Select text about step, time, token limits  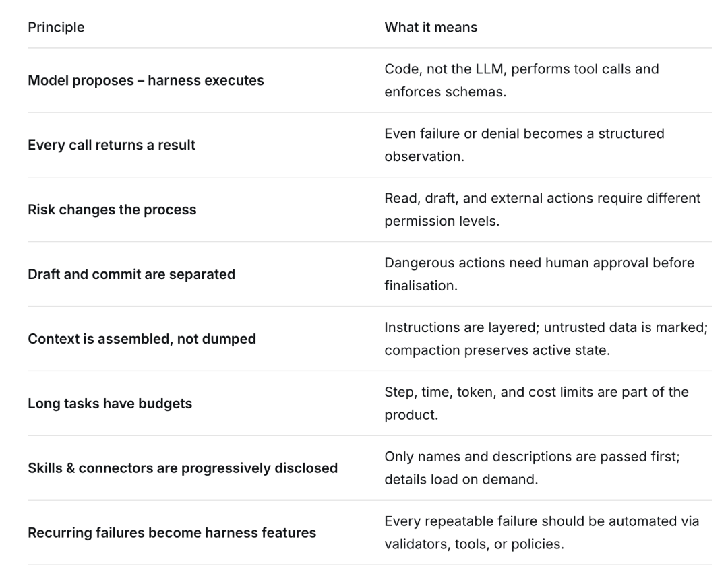tap(537, 404)
